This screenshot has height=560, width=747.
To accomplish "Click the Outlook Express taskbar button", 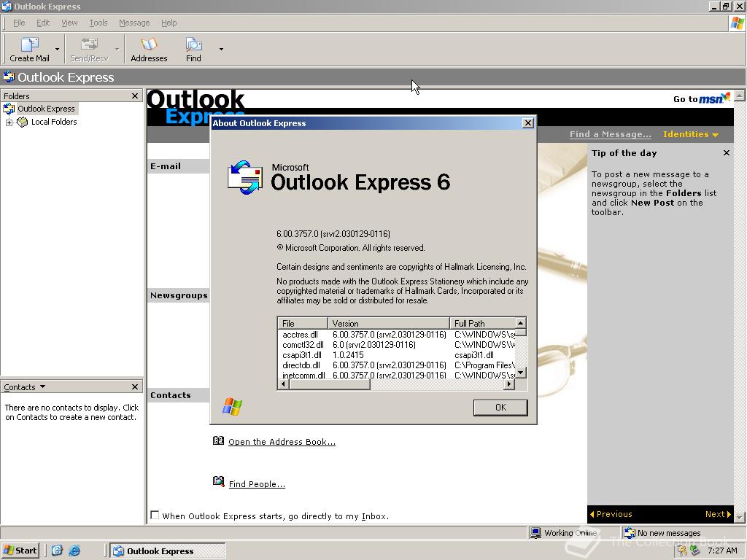I will pyautogui.click(x=168, y=551).
